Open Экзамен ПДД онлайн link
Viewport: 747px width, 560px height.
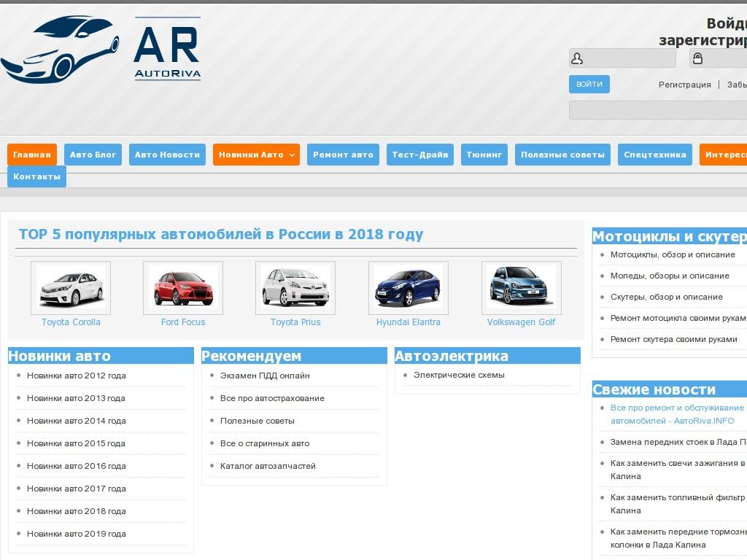click(265, 376)
